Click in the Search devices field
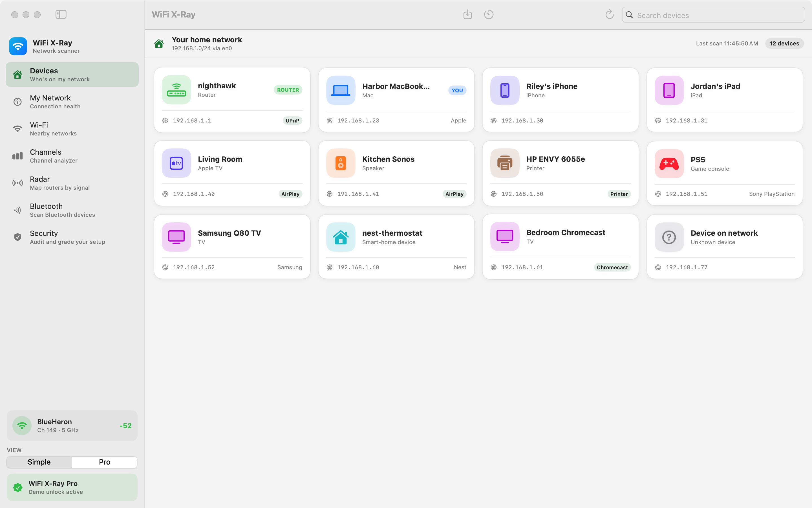This screenshot has height=508, width=812. click(x=713, y=15)
